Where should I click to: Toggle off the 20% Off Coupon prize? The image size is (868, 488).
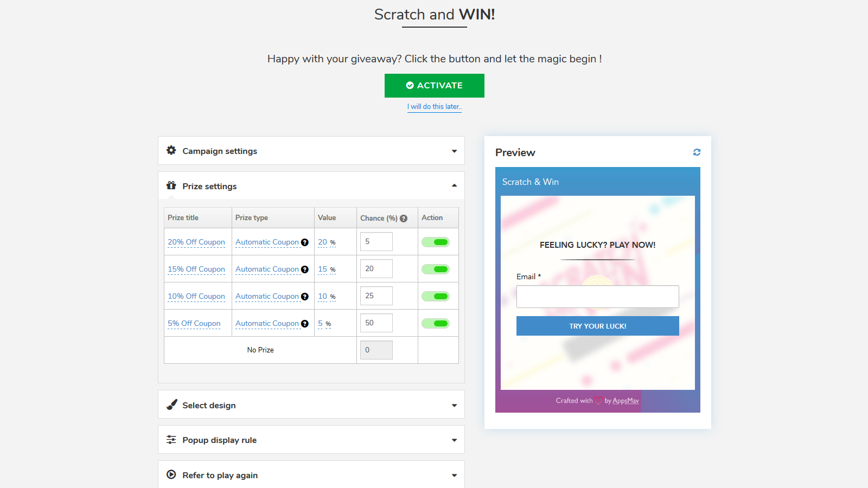pyautogui.click(x=437, y=242)
